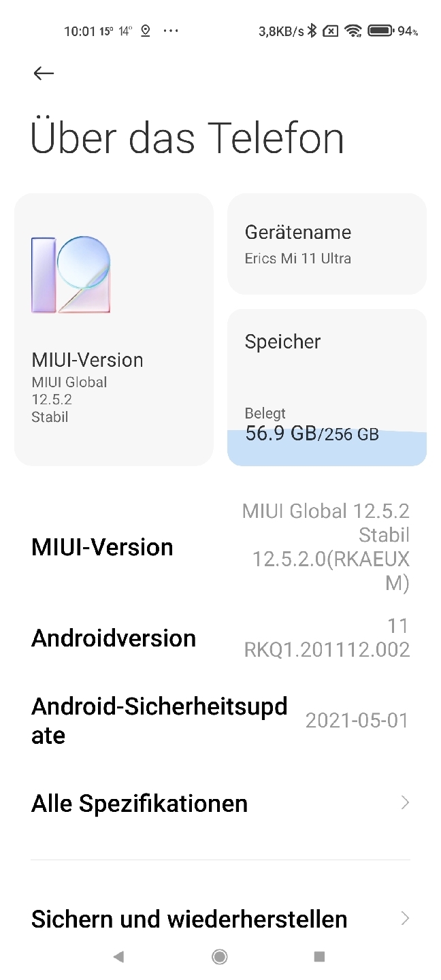Viewport: 441px width, 980px height.
Task: Tap the location status icon
Action: tap(145, 31)
